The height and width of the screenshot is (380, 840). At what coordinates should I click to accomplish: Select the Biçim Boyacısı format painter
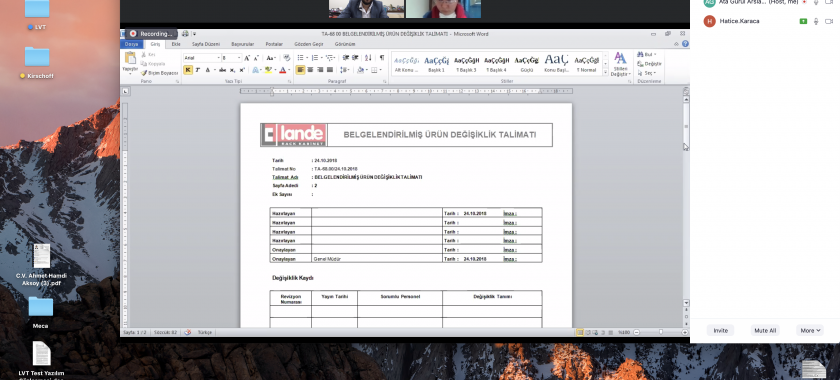point(159,72)
